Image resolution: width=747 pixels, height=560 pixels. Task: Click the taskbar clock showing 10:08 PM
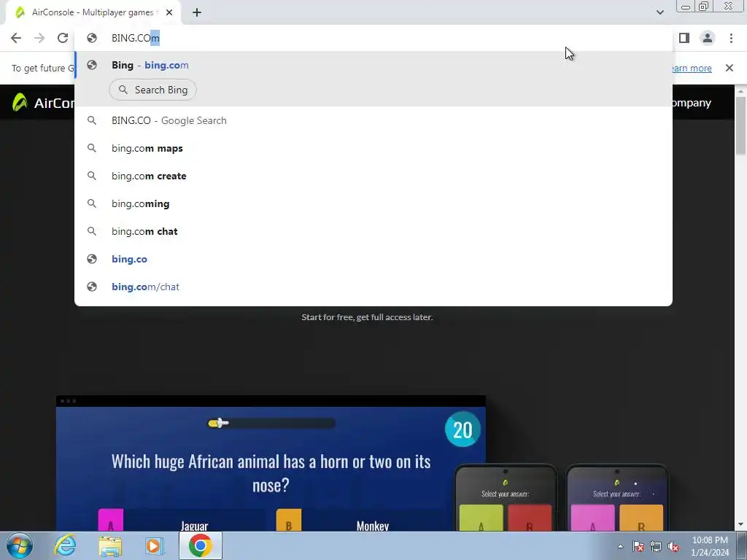[710, 546]
